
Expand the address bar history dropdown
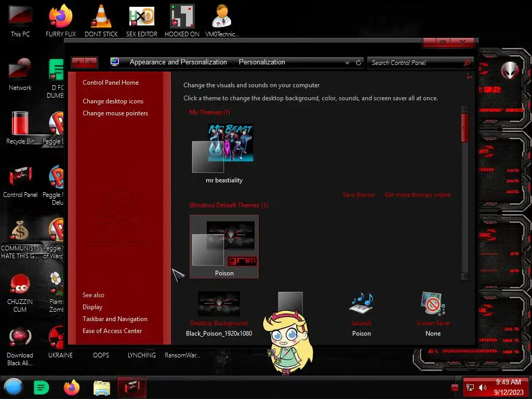[x=347, y=63]
